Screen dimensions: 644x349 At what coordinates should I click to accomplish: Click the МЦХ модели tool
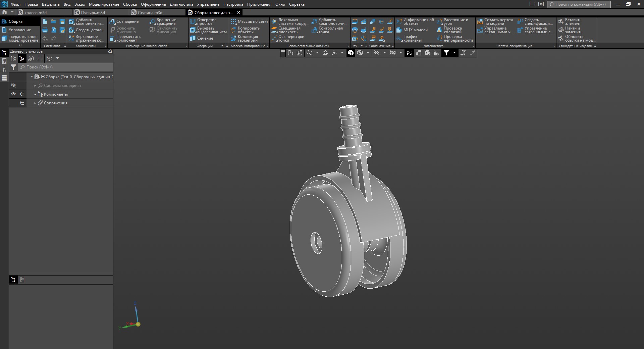[x=412, y=30]
